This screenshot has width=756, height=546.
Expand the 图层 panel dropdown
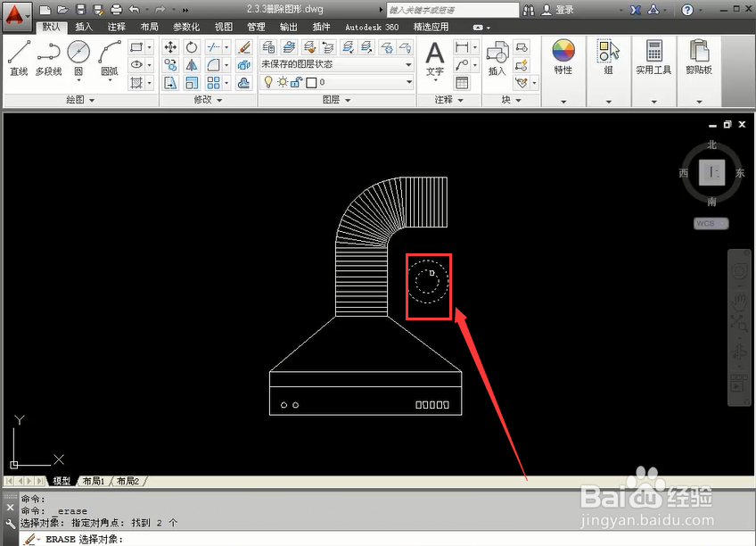click(336, 100)
